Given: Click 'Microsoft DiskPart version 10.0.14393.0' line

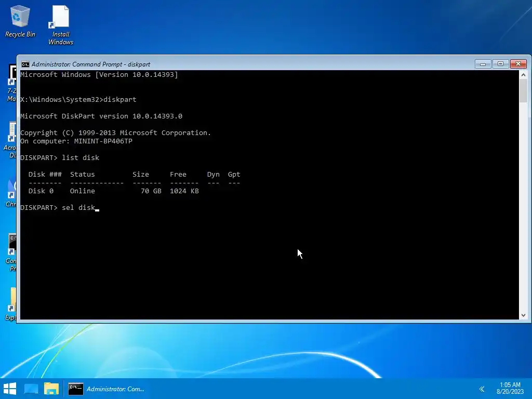Looking at the screenshot, I should pyautogui.click(x=101, y=116).
